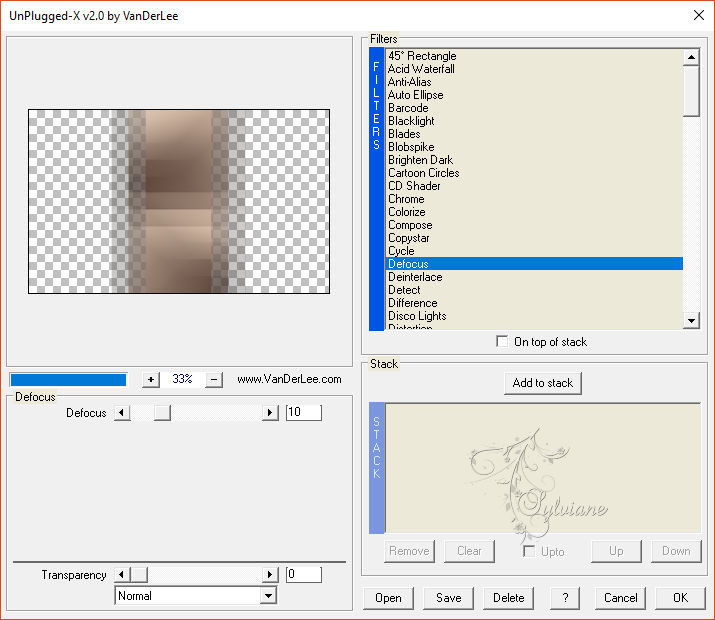Click the Clear stack button
Viewport: 715px width, 620px height.
click(469, 551)
